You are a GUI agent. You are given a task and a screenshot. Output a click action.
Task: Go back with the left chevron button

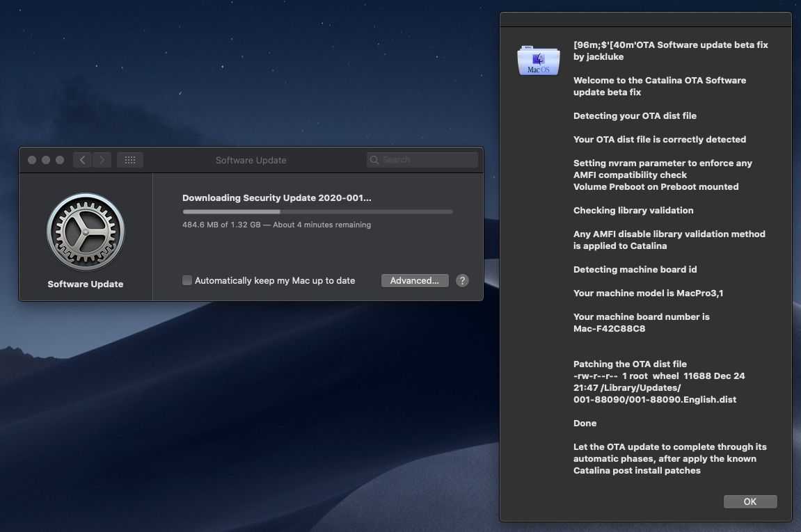point(82,160)
